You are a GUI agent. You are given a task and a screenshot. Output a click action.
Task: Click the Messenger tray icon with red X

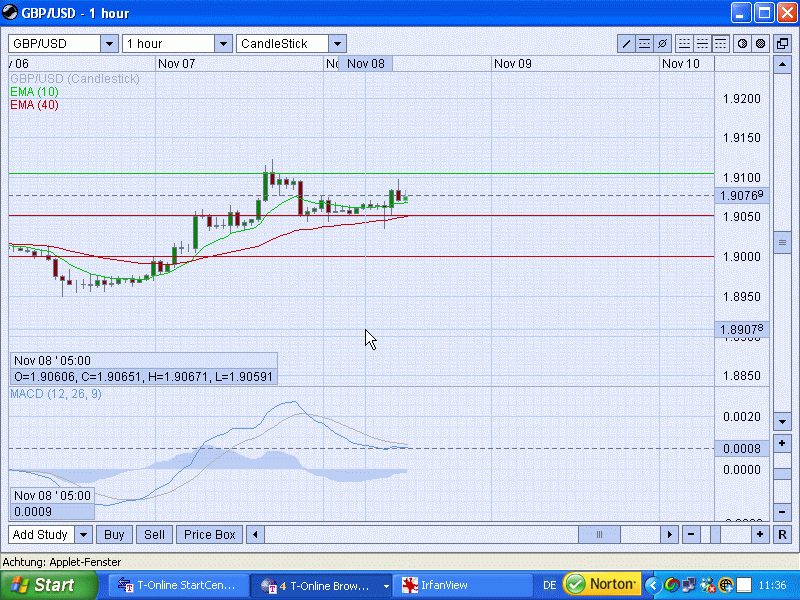click(x=707, y=585)
